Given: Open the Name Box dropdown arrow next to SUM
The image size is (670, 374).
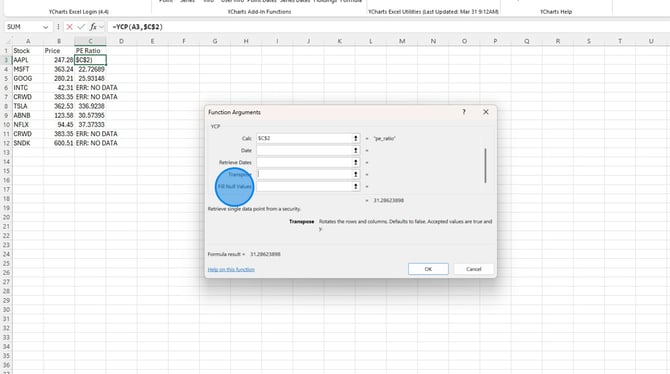Looking at the screenshot, I should coord(45,27).
